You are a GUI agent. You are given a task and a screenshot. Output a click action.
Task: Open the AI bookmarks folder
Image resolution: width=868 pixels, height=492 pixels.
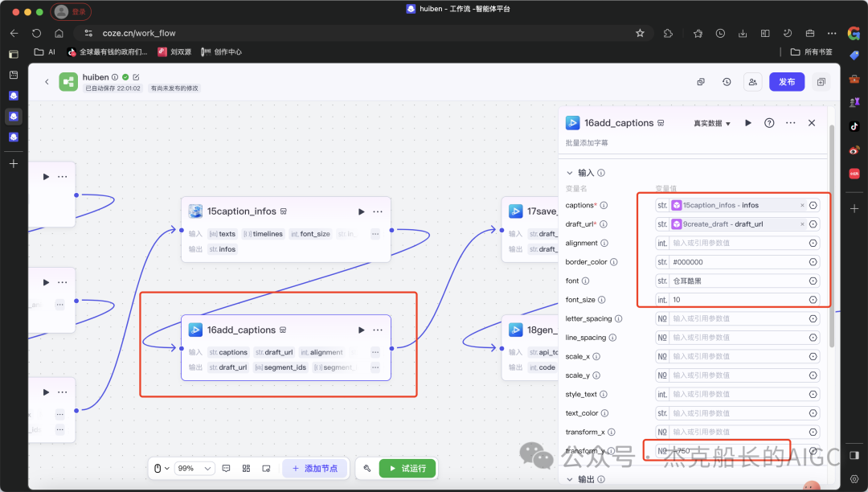[x=44, y=52]
